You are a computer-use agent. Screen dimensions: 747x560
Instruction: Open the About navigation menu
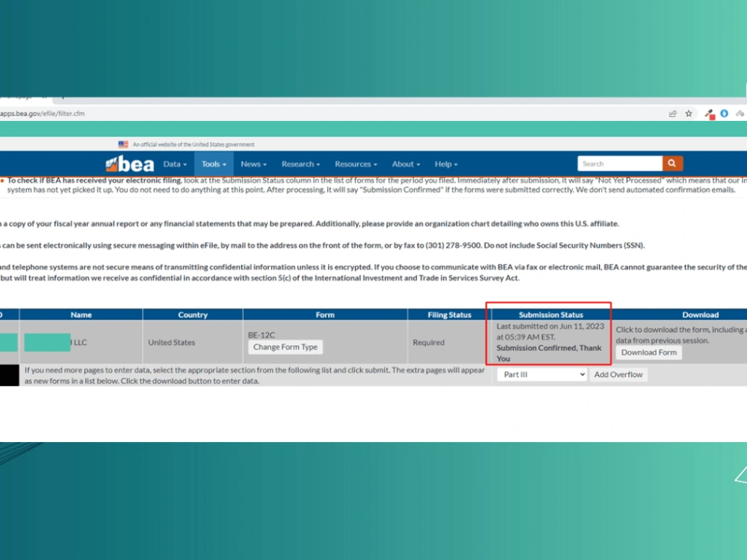(x=406, y=164)
